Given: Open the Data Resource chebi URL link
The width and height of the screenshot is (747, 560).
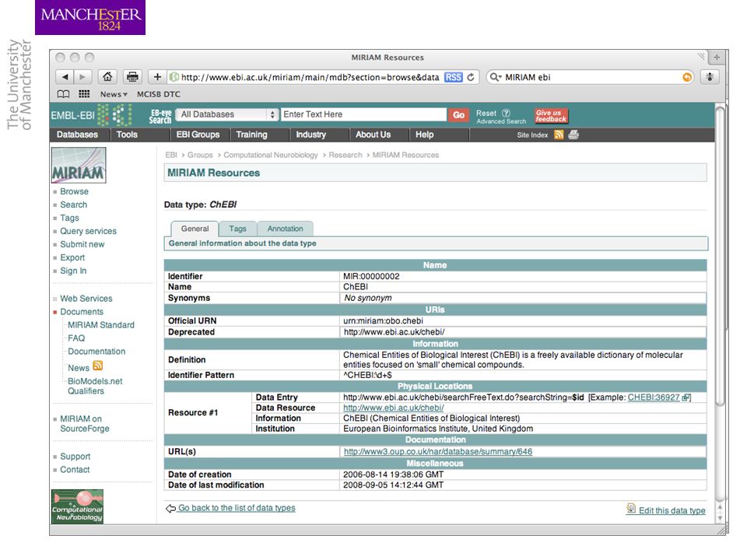Looking at the screenshot, I should point(394,408).
